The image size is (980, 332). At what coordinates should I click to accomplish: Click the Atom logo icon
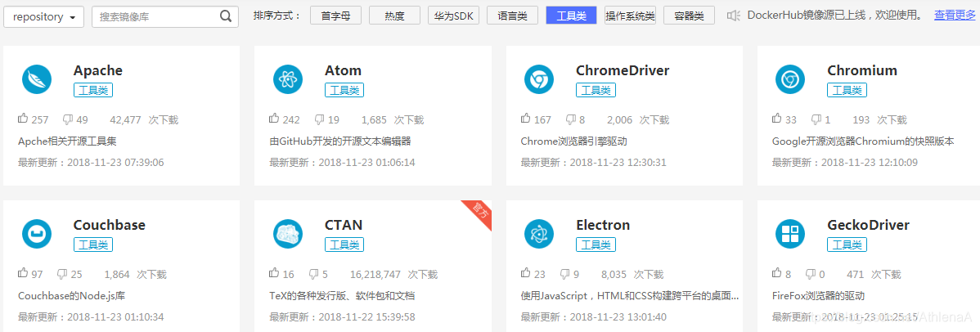[x=288, y=79]
